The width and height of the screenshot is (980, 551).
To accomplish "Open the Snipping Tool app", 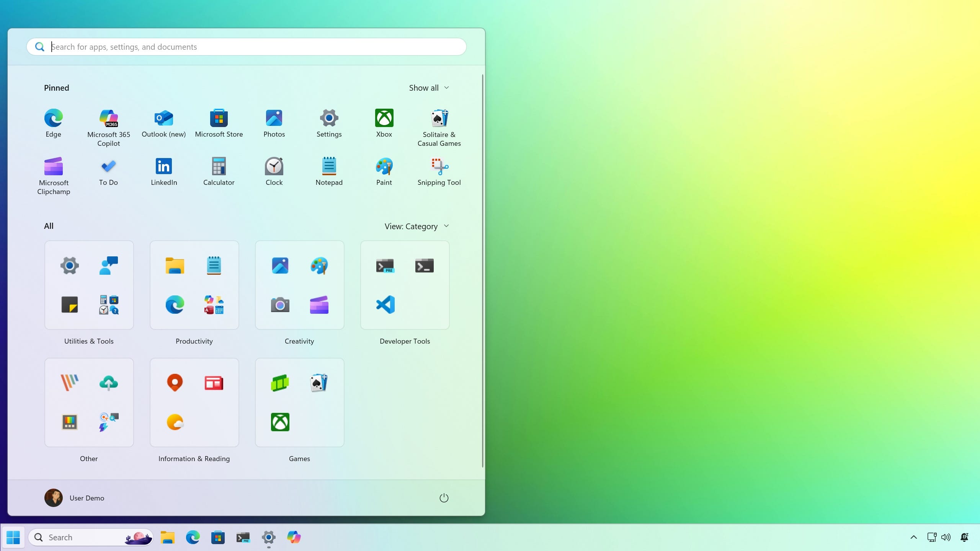I will click(x=439, y=167).
